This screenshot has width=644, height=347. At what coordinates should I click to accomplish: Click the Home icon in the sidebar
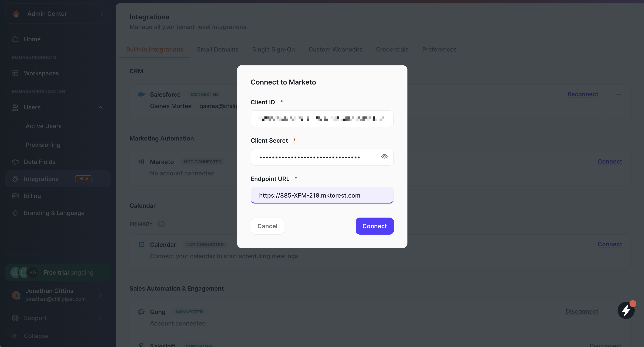(15, 39)
